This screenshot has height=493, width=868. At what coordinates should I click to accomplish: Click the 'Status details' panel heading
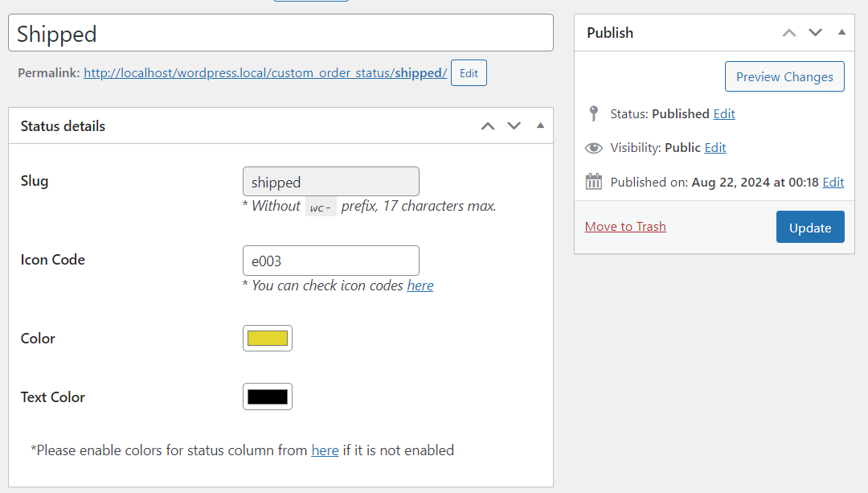point(63,126)
